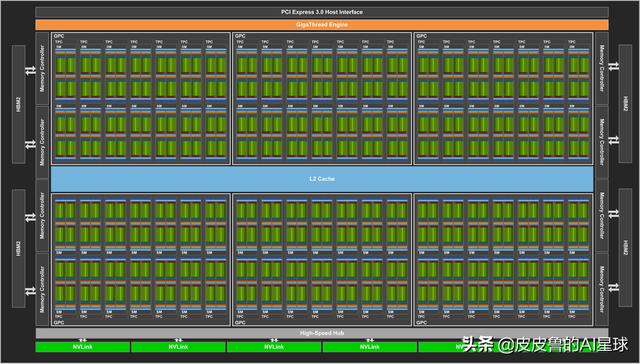
Task: Click the GPC label of bottom-middle cluster
Action: click(x=240, y=322)
